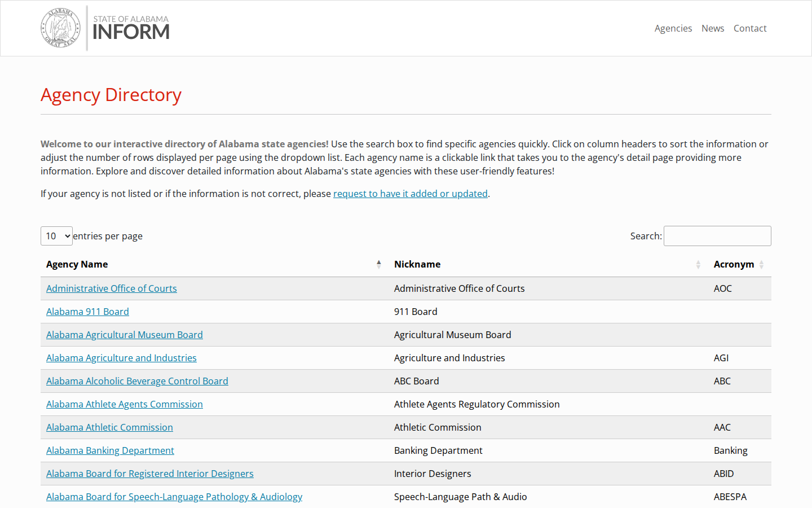Open the News nav item
This screenshot has height=508, width=812.
pyautogui.click(x=713, y=28)
